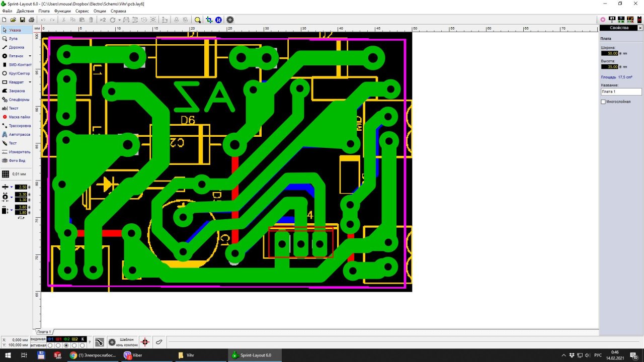Expand the Пятачок pad shape dropdown
Image resolution: width=644 pixels, height=362 pixels.
30,56
